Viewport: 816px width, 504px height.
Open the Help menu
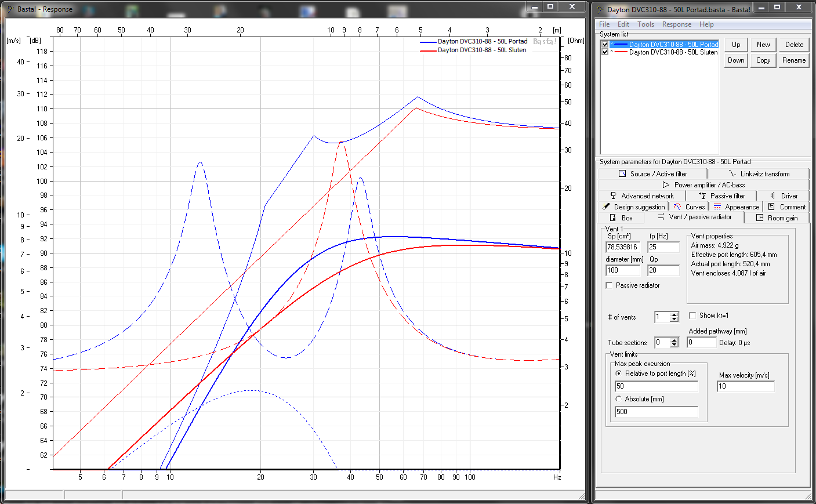pyautogui.click(x=706, y=24)
